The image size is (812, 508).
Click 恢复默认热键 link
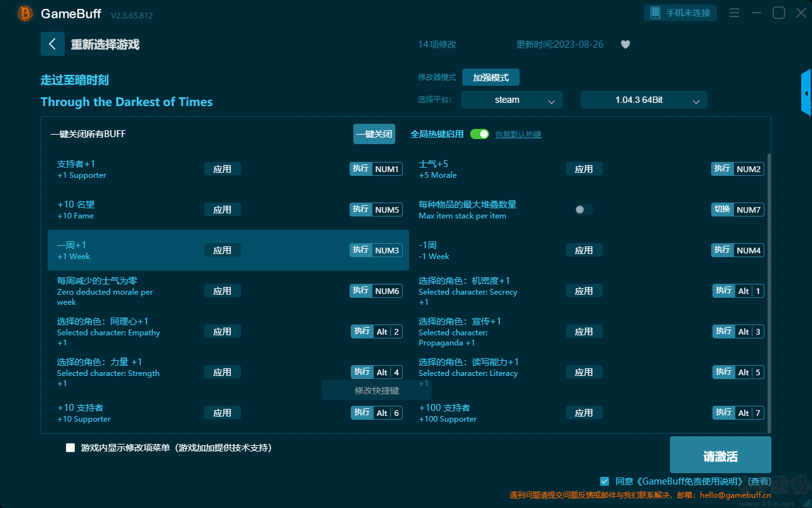coord(518,135)
